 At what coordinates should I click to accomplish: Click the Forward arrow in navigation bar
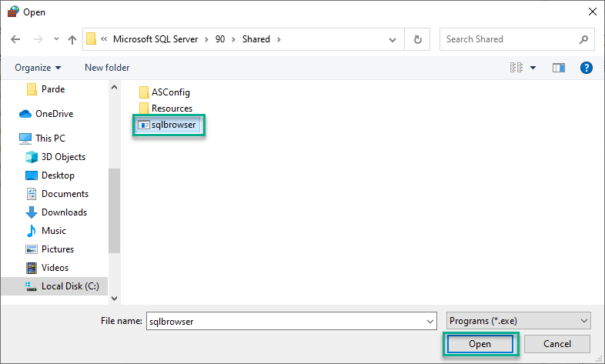38,39
